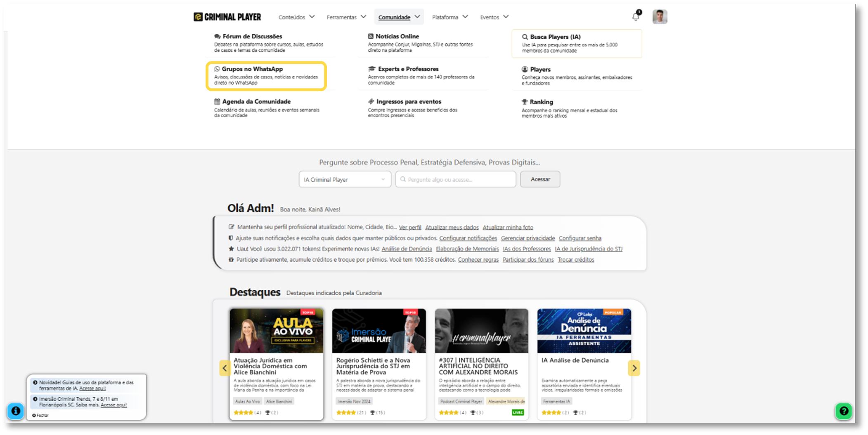Click the Configurar notificações link
This screenshot has height=435, width=868.
coord(468,238)
